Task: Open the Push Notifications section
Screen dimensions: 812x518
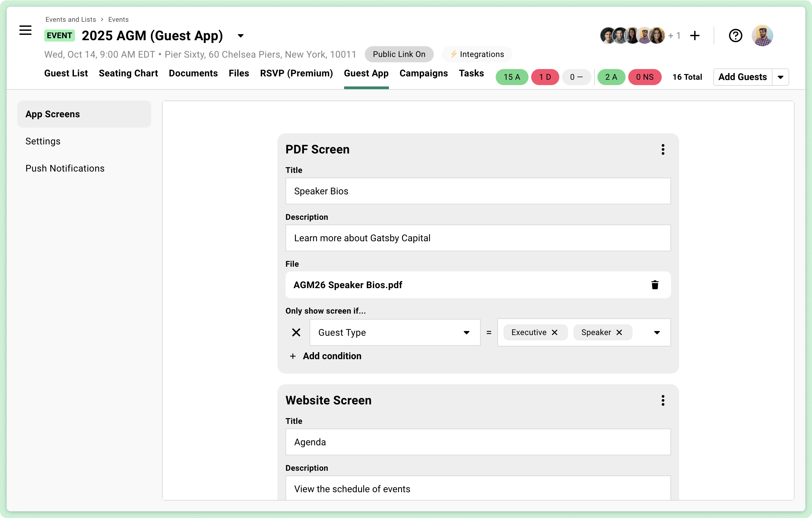Action: coord(65,168)
